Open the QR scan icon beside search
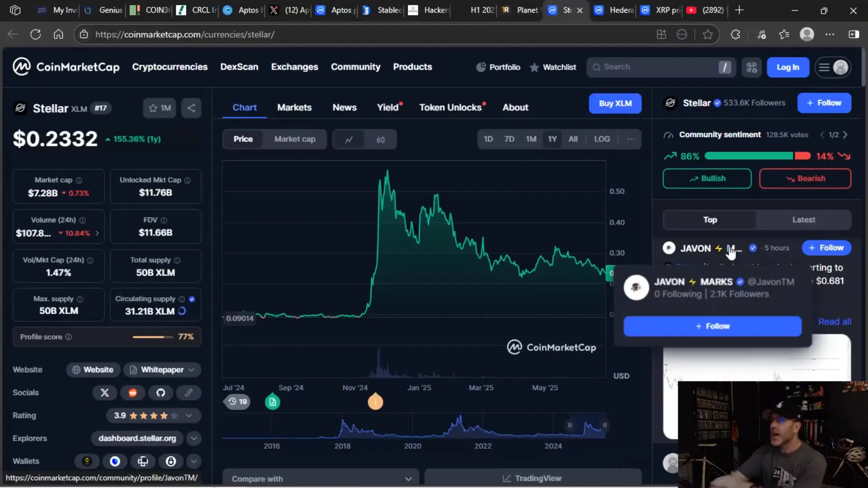 click(752, 67)
